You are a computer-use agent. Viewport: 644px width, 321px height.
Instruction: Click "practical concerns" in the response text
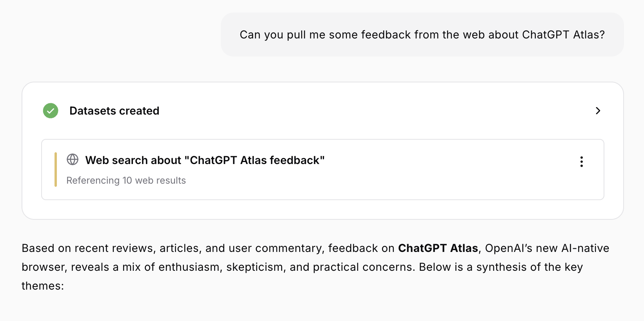363,267
